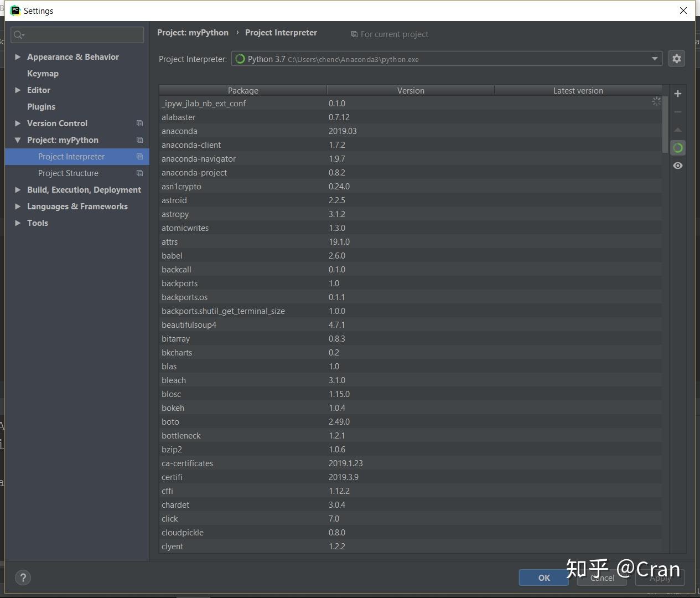Open the Plugins settings page

[x=41, y=106]
